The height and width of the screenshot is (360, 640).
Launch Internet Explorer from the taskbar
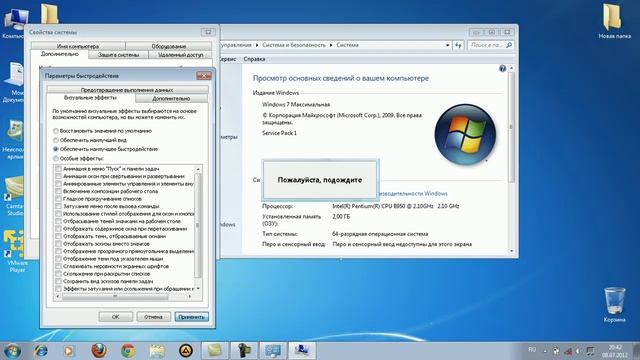41,351
